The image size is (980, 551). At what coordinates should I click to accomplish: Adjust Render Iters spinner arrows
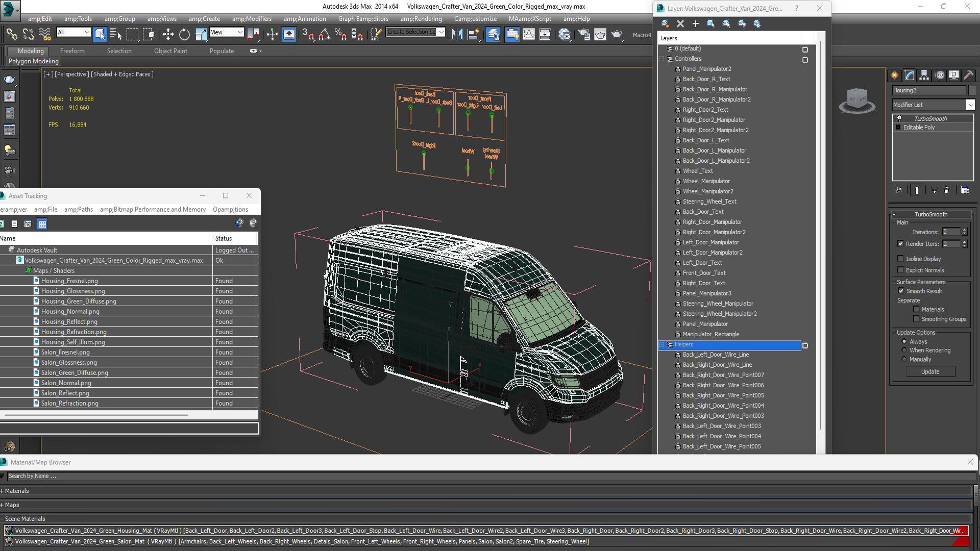pyautogui.click(x=964, y=244)
